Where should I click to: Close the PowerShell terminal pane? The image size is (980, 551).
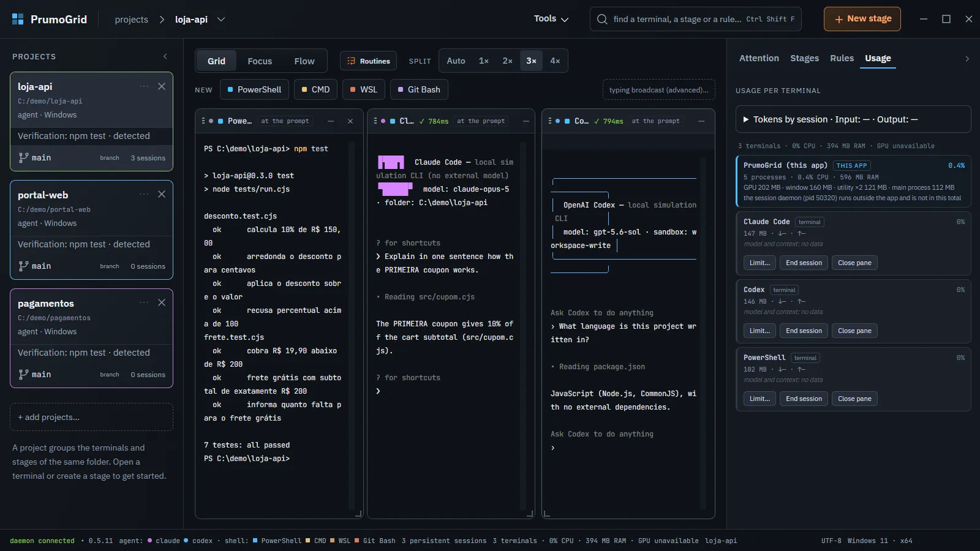(x=350, y=121)
